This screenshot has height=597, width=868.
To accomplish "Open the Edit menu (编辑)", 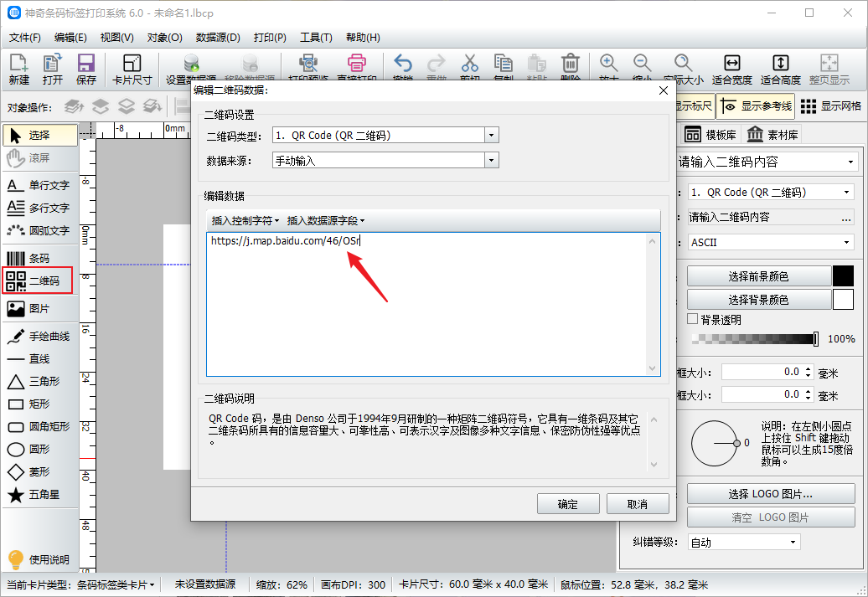I will (x=70, y=38).
